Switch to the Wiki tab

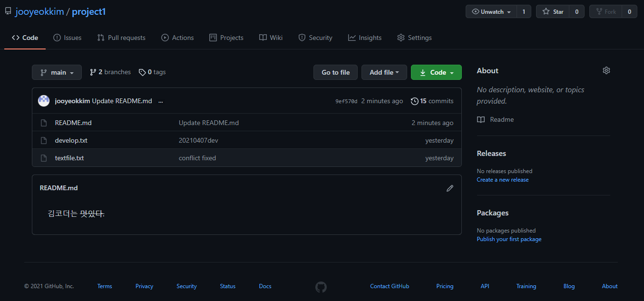coord(271,38)
